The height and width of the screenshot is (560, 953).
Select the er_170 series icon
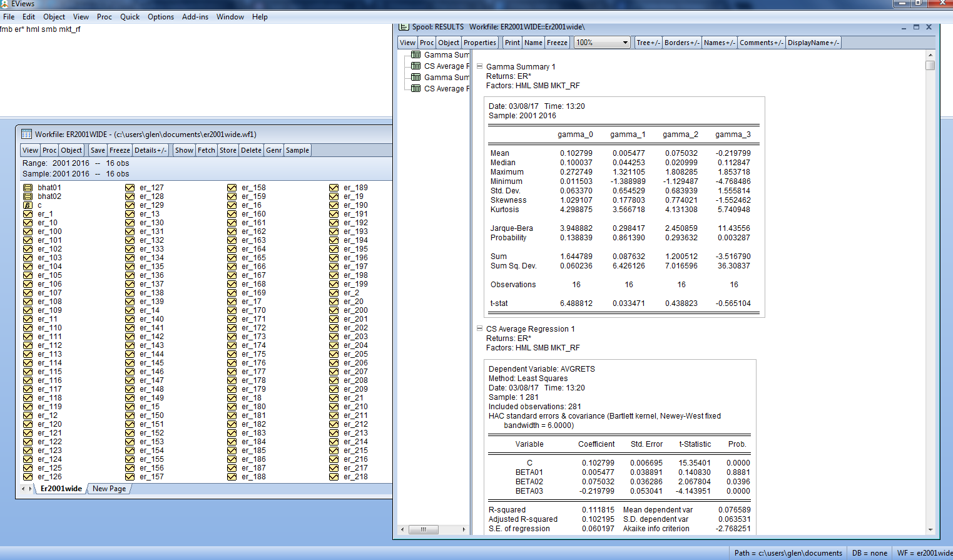click(232, 310)
